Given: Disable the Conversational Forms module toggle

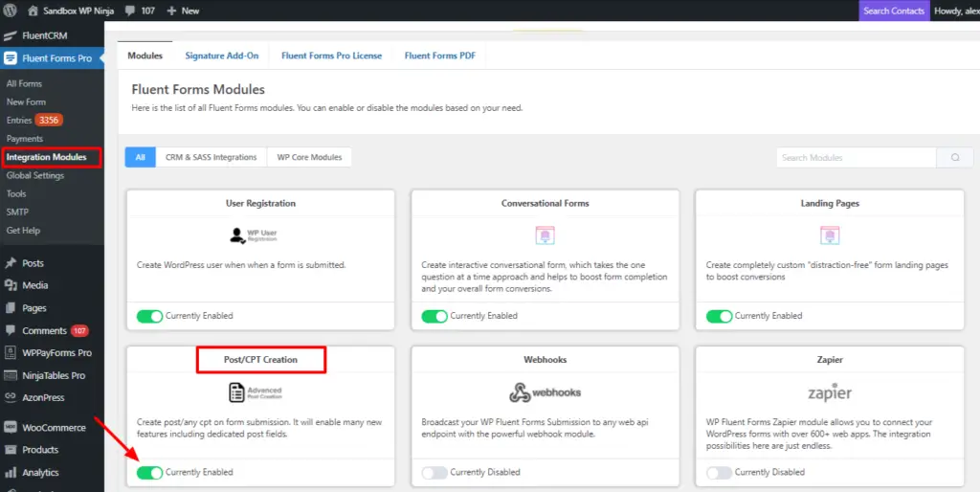Looking at the screenshot, I should point(434,316).
